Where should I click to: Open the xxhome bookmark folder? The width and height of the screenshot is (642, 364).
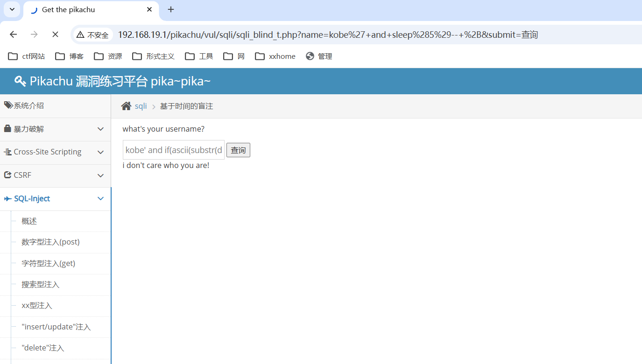click(275, 56)
